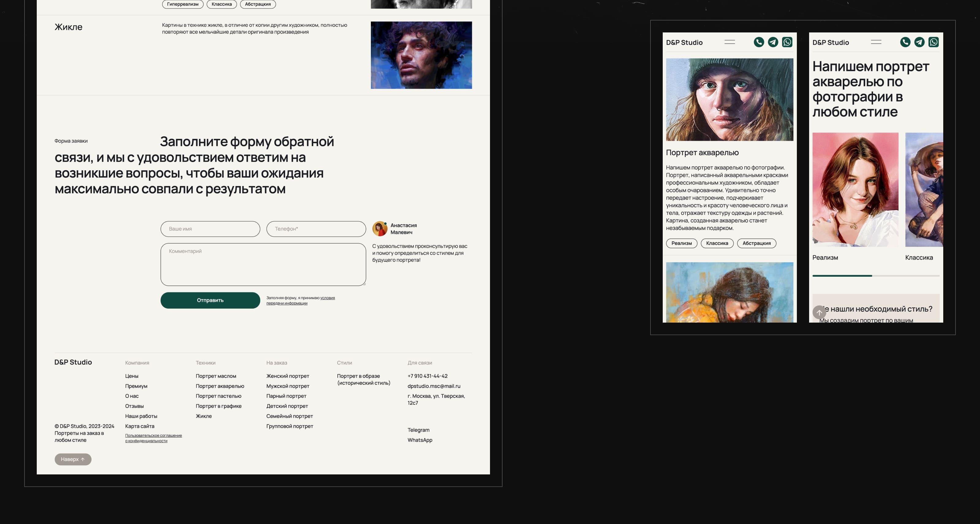Focus the Ваше имя input field
Image resolution: width=980 pixels, height=524 pixels.
[210, 229]
